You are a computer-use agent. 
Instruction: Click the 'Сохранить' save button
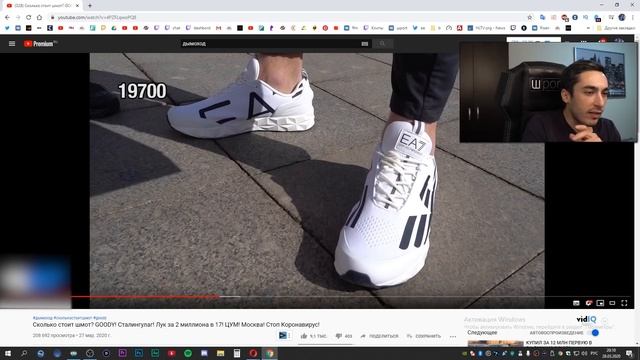(x=424, y=336)
